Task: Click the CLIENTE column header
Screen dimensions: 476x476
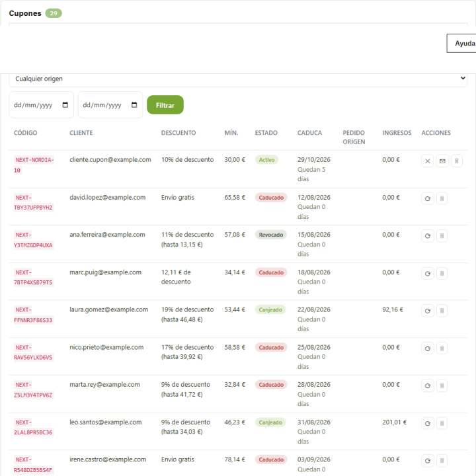Action: pos(81,133)
